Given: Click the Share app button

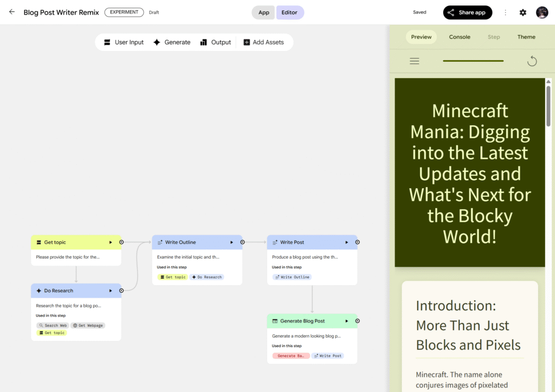Looking at the screenshot, I should click(467, 12).
